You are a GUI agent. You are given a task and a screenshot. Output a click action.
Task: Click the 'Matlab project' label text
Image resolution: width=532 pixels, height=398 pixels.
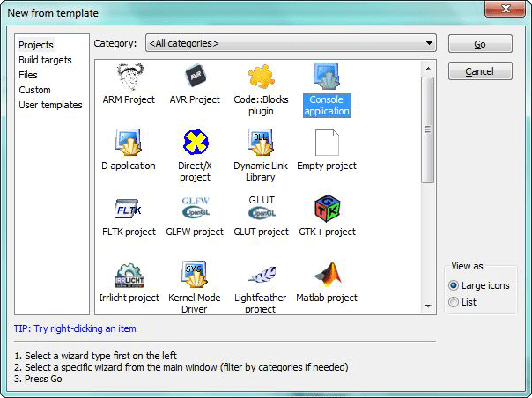tap(327, 298)
